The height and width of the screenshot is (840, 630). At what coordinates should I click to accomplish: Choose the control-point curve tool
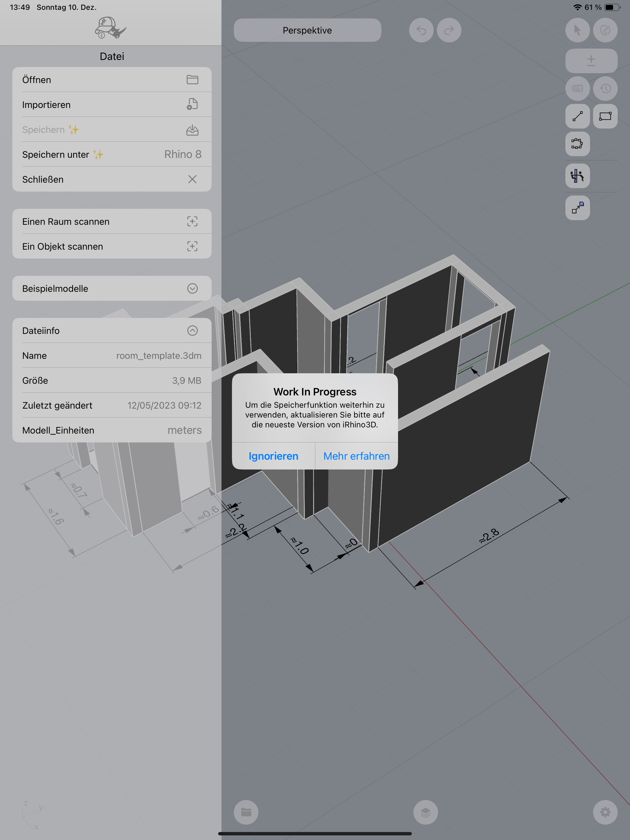click(x=577, y=144)
